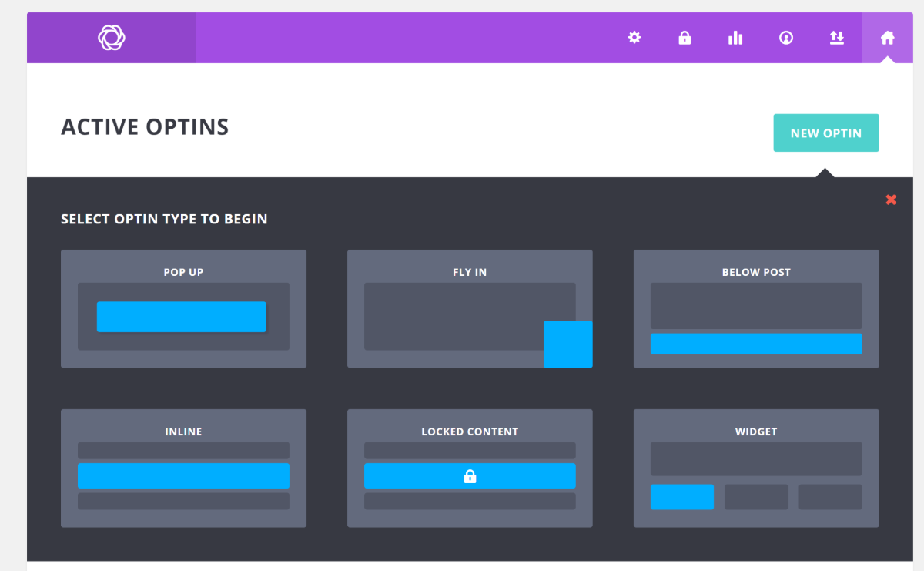924x571 pixels.
Task: Select the Inline optin type
Action: point(183,469)
